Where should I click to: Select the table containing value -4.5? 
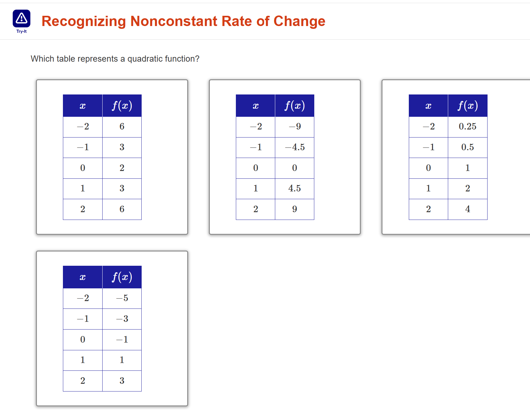coord(285,156)
